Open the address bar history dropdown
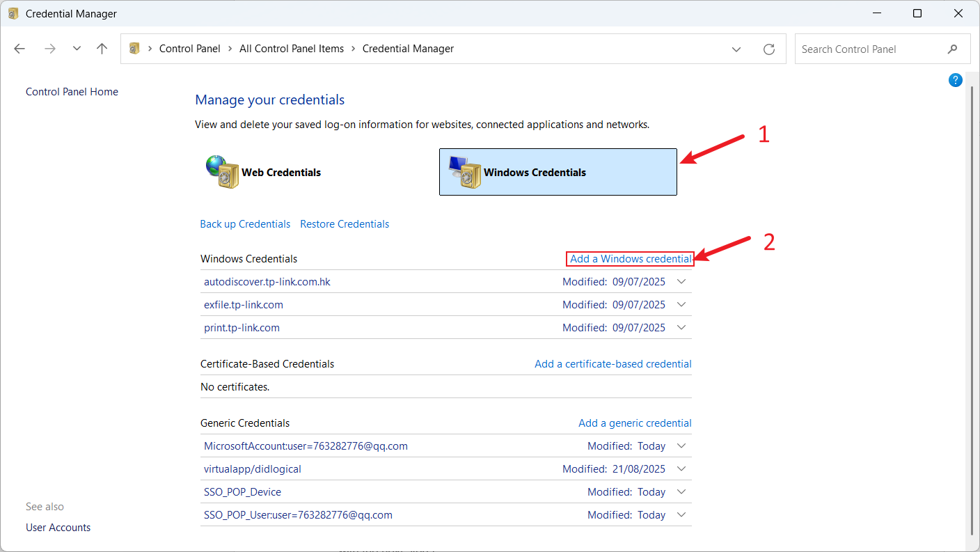 point(736,49)
